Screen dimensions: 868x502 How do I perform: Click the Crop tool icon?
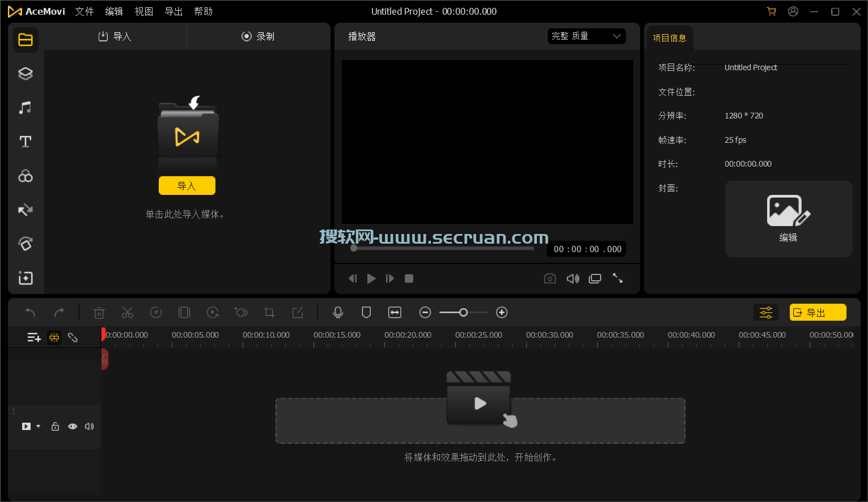click(x=269, y=312)
